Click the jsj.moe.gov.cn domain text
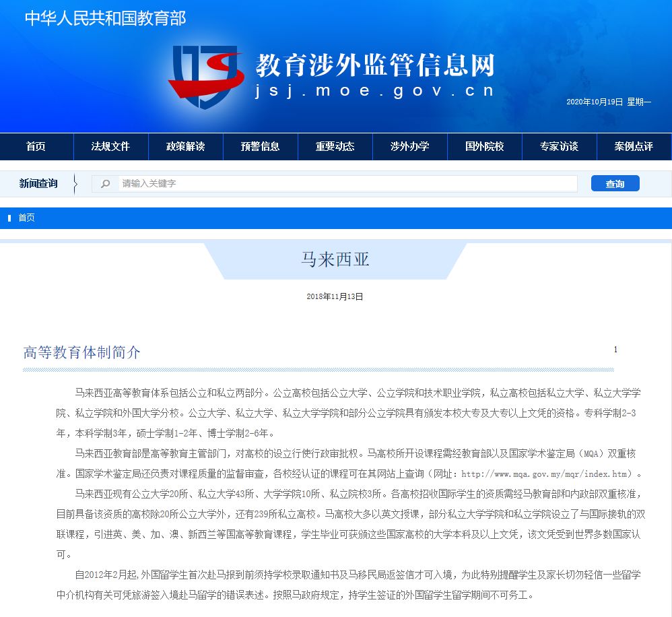672x617 pixels. (374, 91)
